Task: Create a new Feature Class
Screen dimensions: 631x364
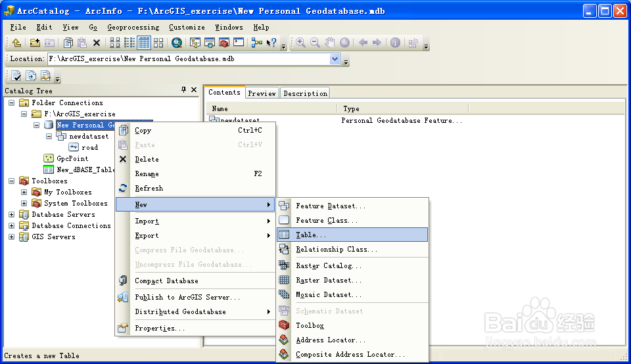Action: tap(352, 220)
